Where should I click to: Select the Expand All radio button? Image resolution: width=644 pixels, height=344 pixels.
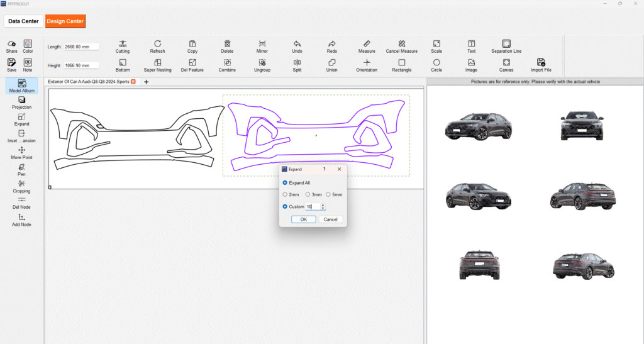click(285, 182)
